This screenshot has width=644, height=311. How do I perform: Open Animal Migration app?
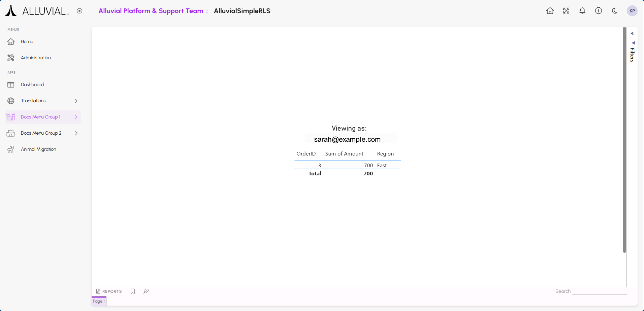click(38, 149)
